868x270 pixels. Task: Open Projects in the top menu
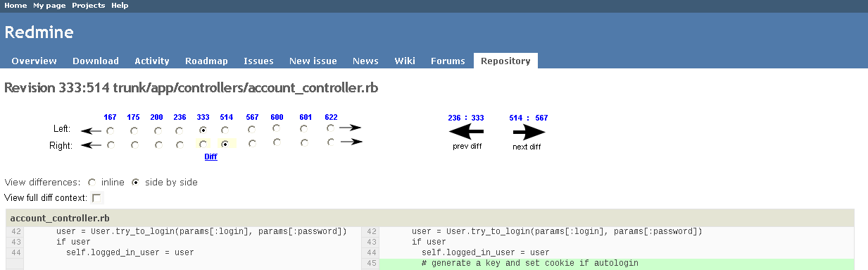click(89, 5)
